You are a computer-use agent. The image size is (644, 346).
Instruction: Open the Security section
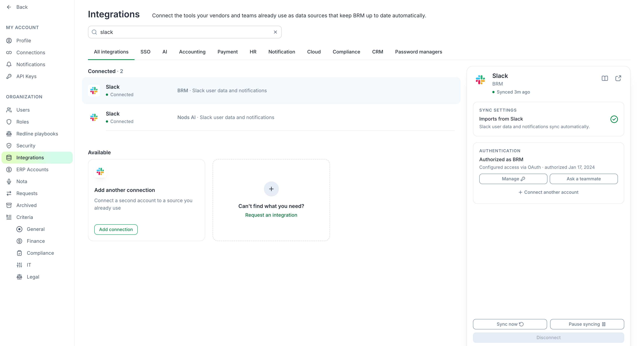tap(37, 146)
